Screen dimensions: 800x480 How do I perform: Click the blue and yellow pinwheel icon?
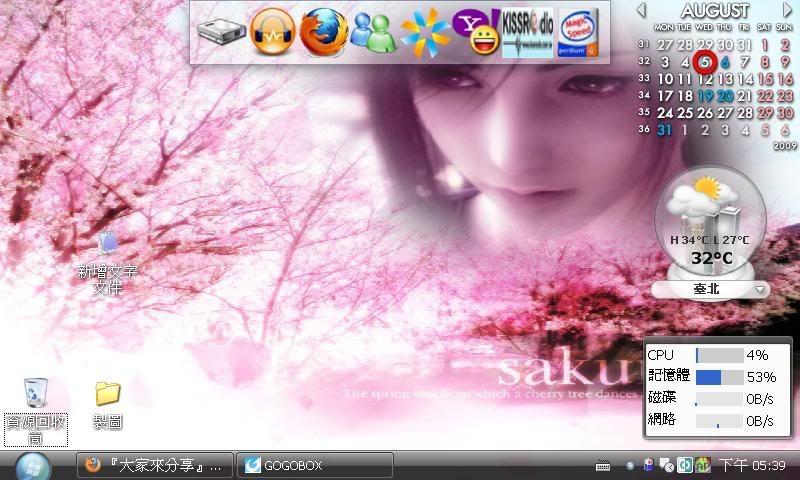point(425,33)
